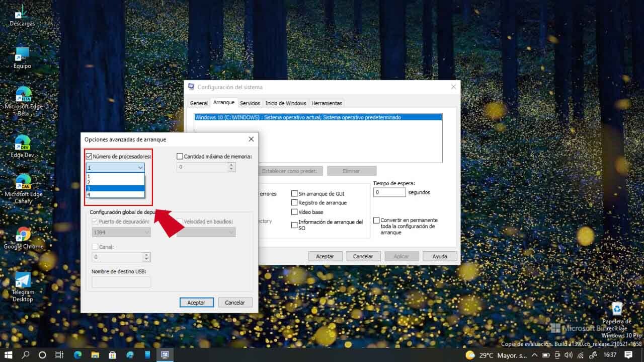This screenshot has height=362, width=644.
Task: Toggle the Puerto de depuración checkbox
Action: click(95, 221)
